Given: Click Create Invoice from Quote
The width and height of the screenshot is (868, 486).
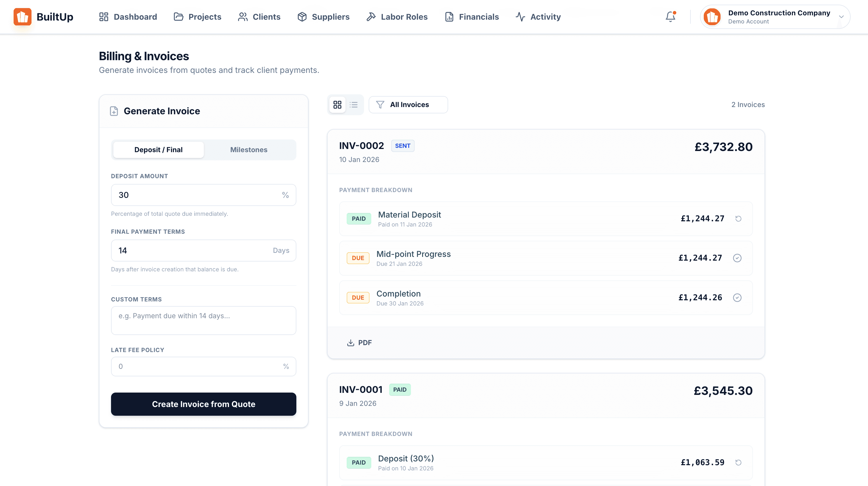Looking at the screenshot, I should 203,404.
